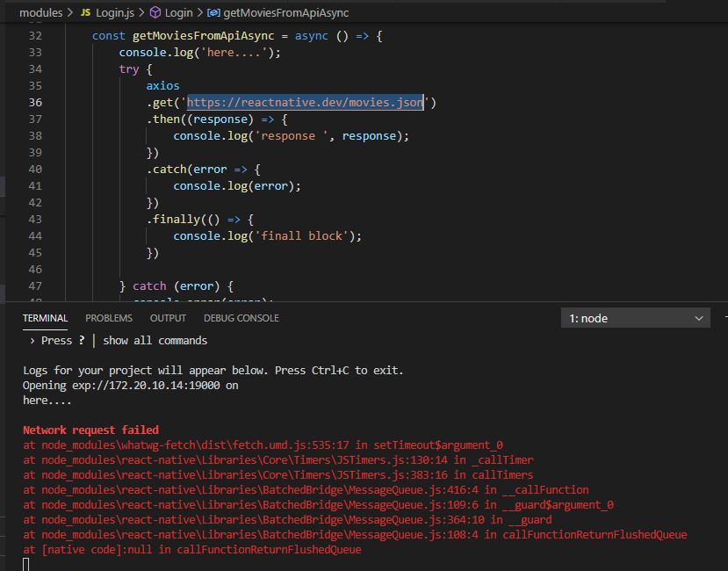Click the '.then((response) => {' code line
The image size is (728, 571).
click(217, 119)
